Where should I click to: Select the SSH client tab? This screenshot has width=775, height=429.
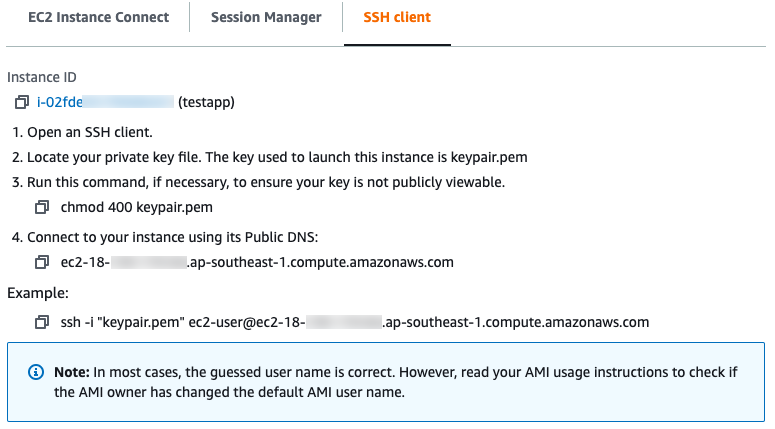point(397,17)
